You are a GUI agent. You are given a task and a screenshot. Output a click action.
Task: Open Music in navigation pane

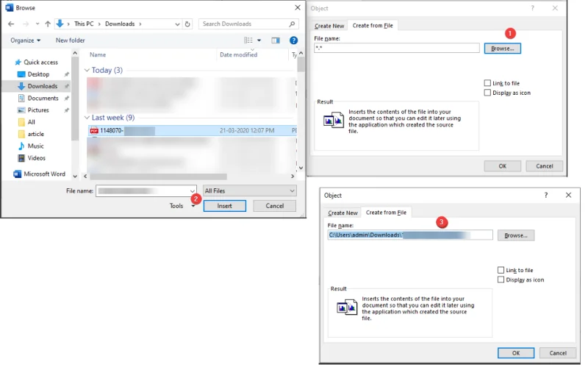(31, 146)
